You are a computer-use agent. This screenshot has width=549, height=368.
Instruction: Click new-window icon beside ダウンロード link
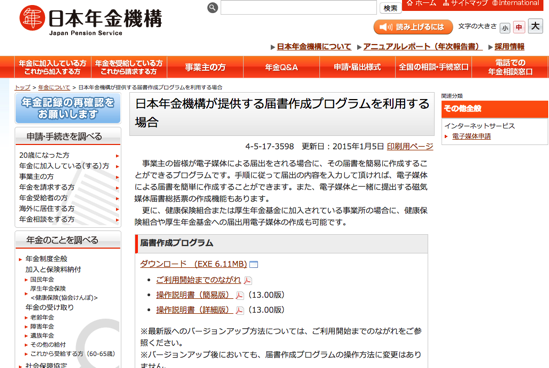[253, 264]
